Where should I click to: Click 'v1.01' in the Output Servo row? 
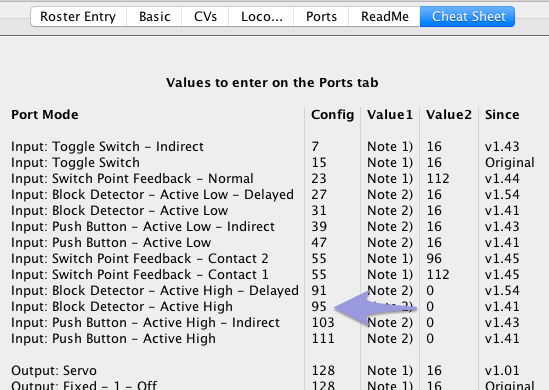coord(501,370)
